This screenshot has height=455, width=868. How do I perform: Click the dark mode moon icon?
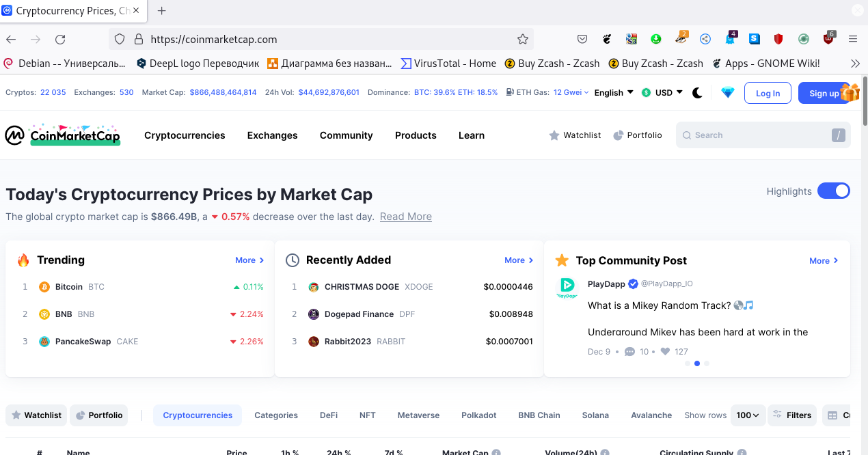697,93
